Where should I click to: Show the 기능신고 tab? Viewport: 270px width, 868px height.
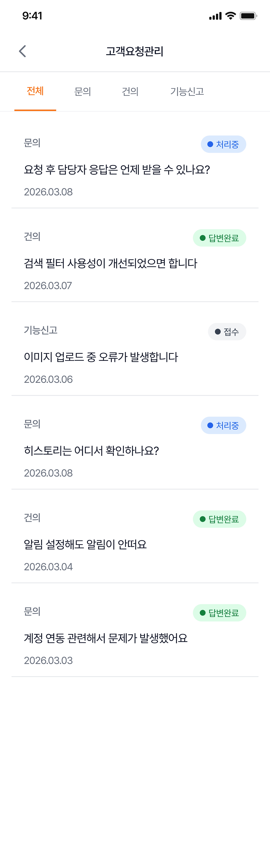pos(187,91)
